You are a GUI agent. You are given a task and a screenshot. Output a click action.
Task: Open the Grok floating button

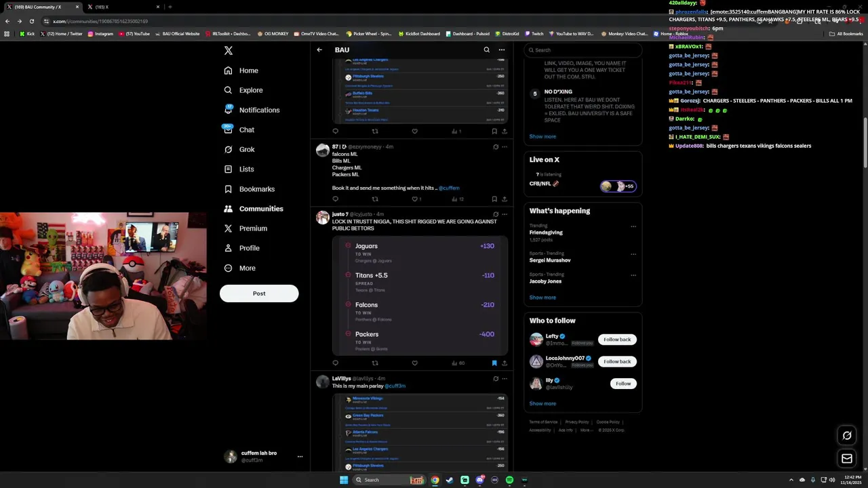tap(847, 436)
